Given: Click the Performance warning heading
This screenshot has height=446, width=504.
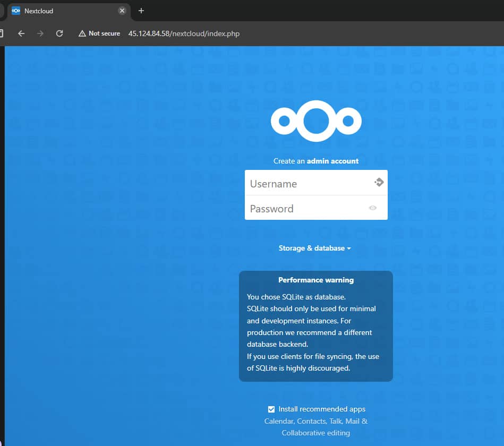Looking at the screenshot, I should [x=316, y=280].
